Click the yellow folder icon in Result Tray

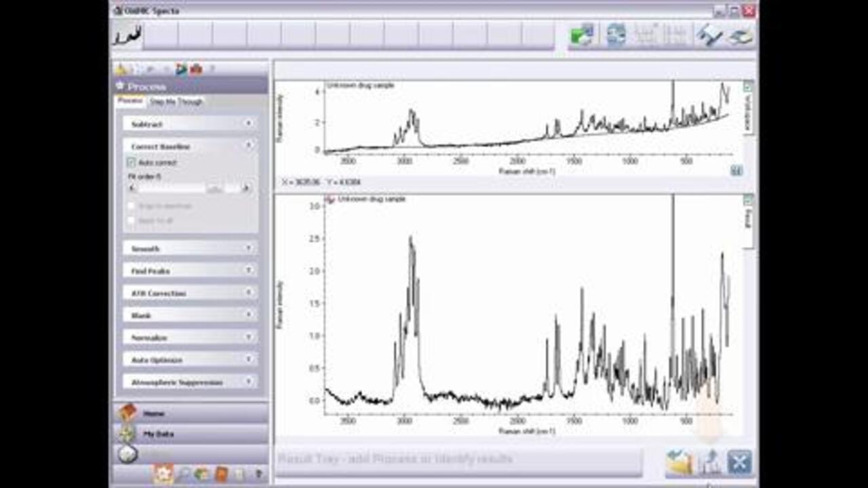tap(678, 463)
